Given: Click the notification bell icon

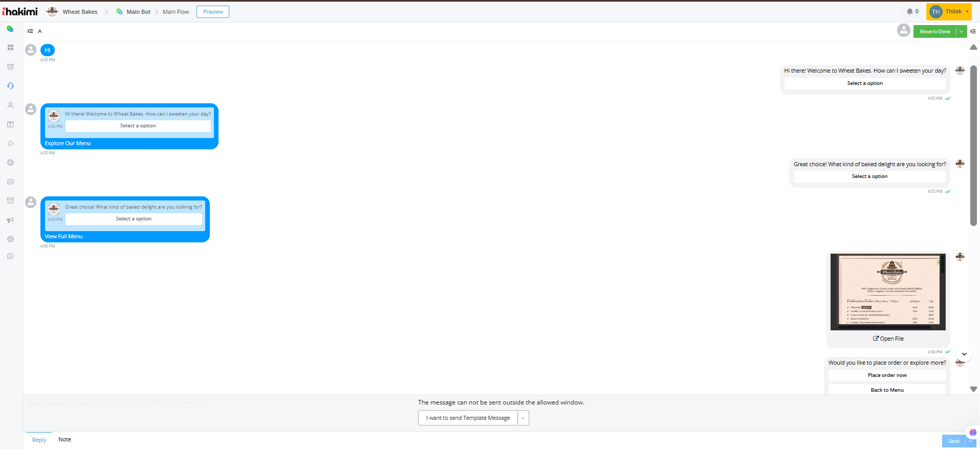Looking at the screenshot, I should 910,11.
